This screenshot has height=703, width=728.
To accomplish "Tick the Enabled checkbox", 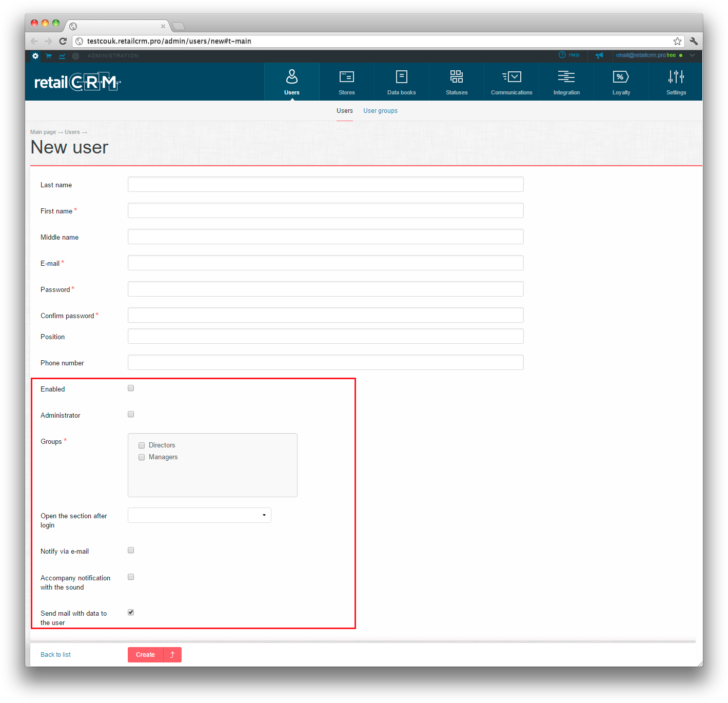I will coord(131,388).
